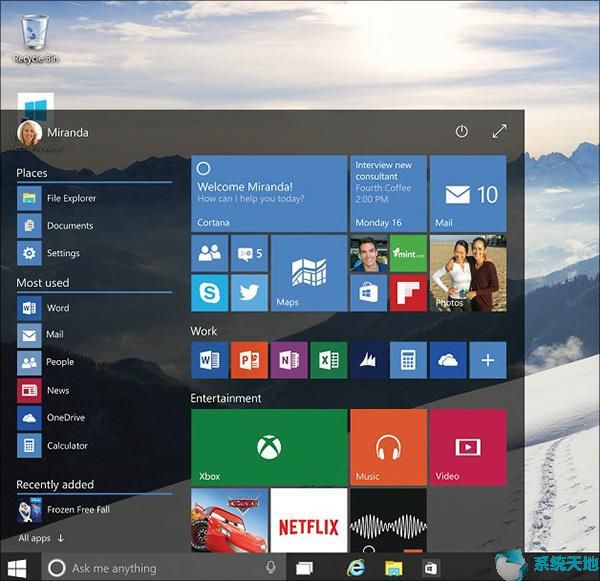Open the Maps tile
600x581 pixels.
point(309,273)
